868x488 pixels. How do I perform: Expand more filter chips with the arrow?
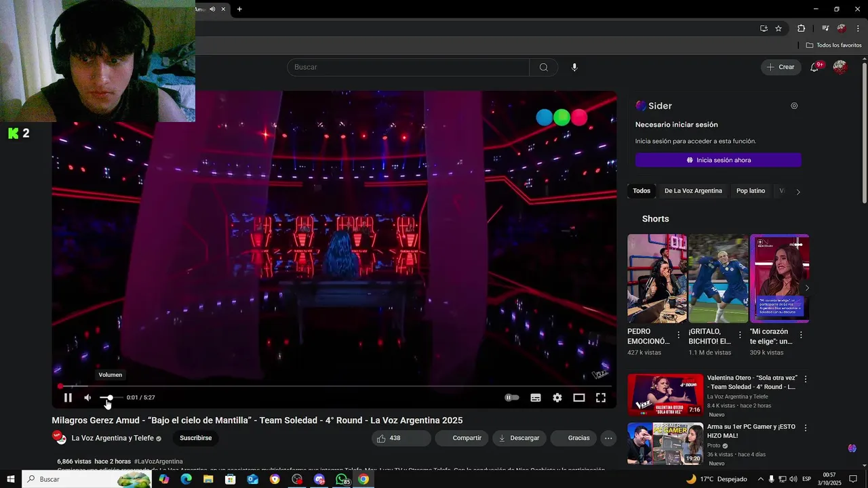click(798, 192)
